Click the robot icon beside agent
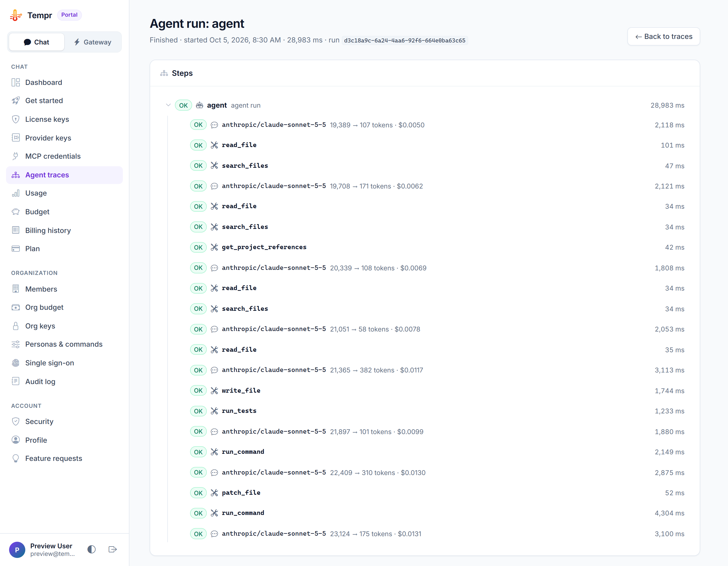Screen dimensions: 728x566 [x=199, y=105]
